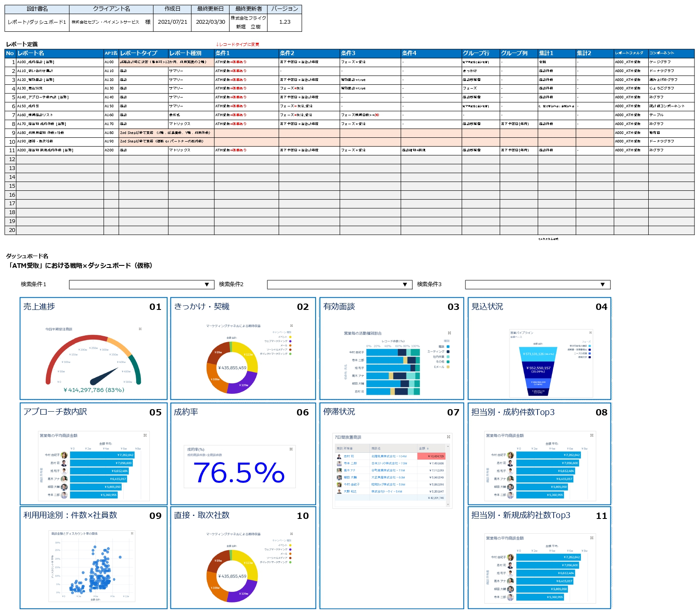The width and height of the screenshot is (700, 616).
Task: Select the 条件1 column header
Action: (246, 53)
